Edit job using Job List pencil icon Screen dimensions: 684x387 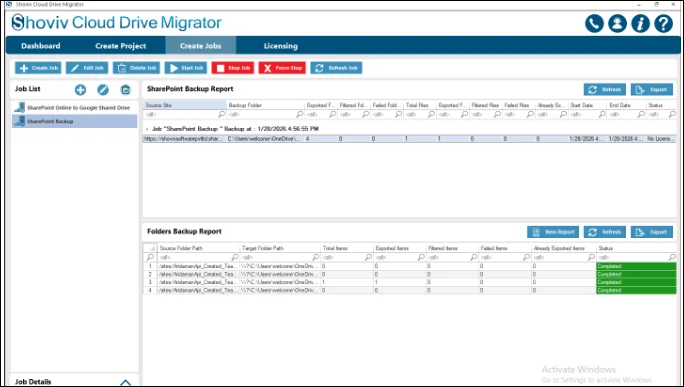pyautogui.click(x=103, y=90)
